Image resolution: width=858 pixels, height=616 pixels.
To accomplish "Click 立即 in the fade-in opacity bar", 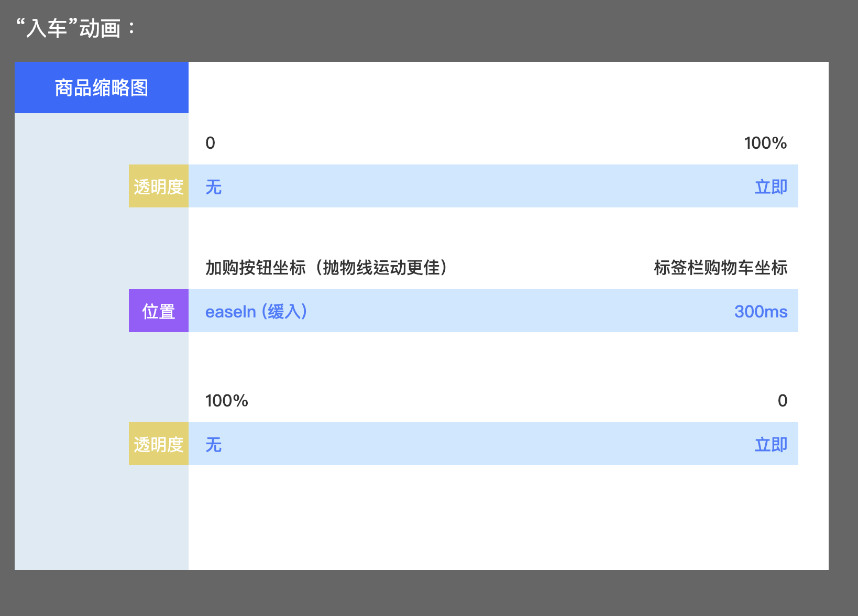I will click(771, 187).
